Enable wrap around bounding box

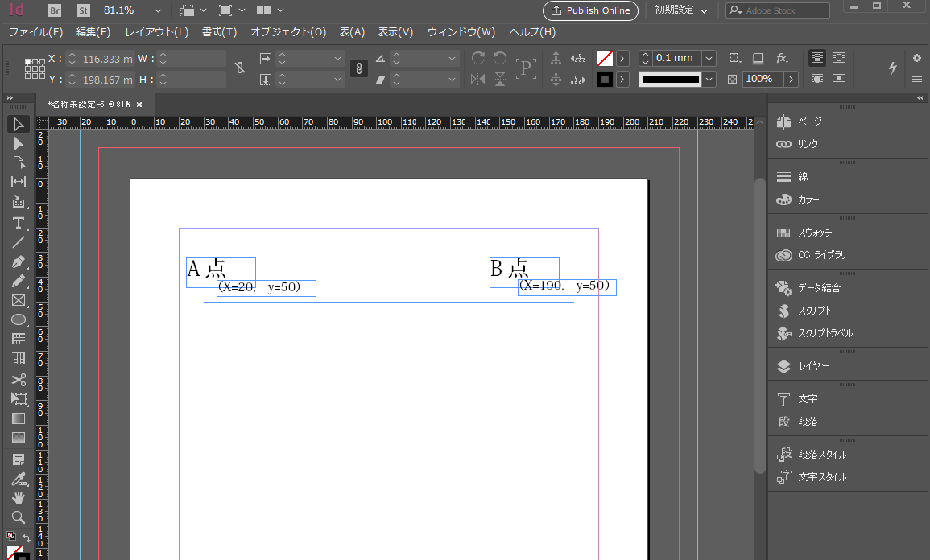[839, 57]
